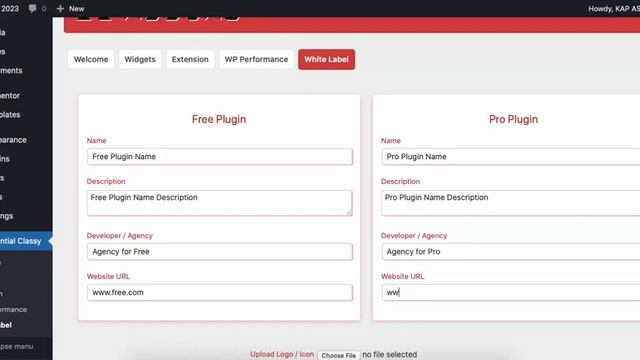This screenshot has height=360, width=640.
Task: Open the Performance submenu item in sidebar
Action: (13, 309)
